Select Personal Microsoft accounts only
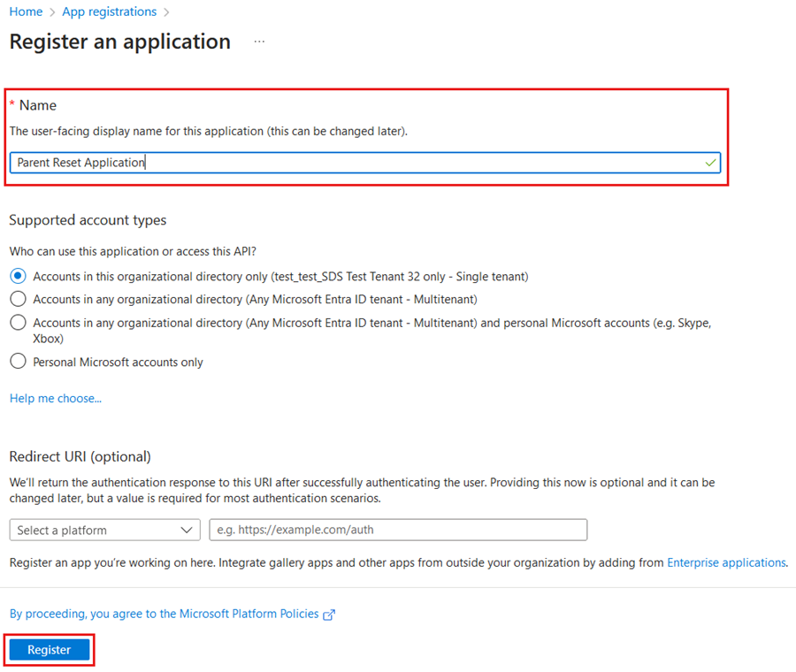Screen dimensions: 796x672 pos(19,362)
